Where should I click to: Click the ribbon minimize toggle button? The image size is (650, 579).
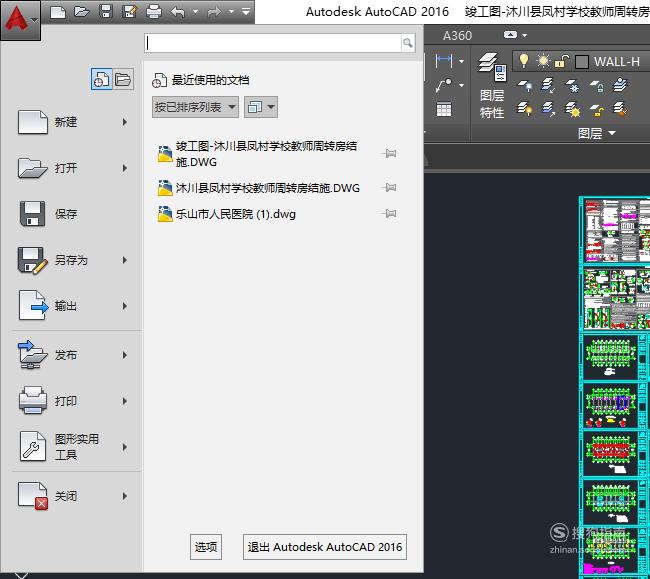(x=510, y=35)
